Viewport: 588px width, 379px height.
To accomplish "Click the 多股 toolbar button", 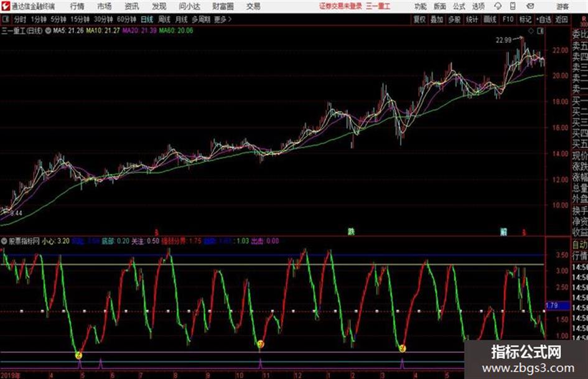I will click(x=454, y=19).
